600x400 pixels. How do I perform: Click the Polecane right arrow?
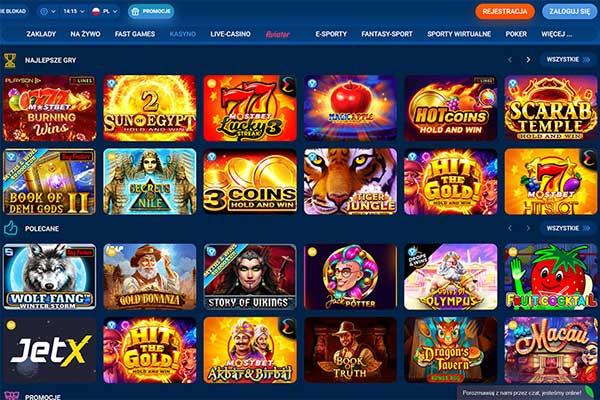click(x=528, y=228)
